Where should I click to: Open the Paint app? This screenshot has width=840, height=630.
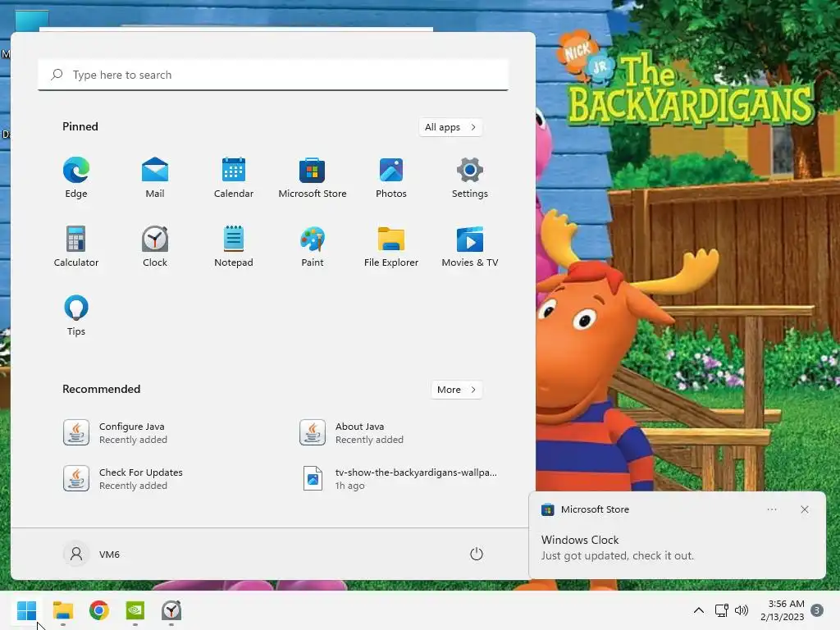tap(313, 246)
